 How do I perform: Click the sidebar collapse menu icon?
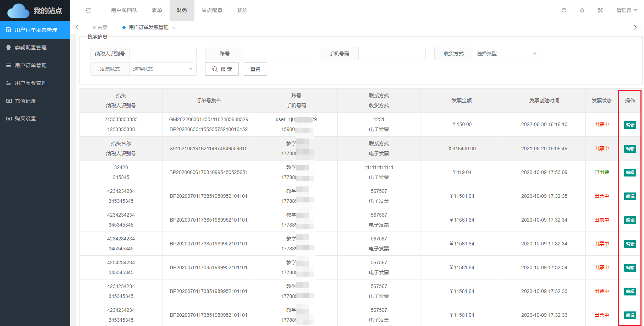coord(88,11)
